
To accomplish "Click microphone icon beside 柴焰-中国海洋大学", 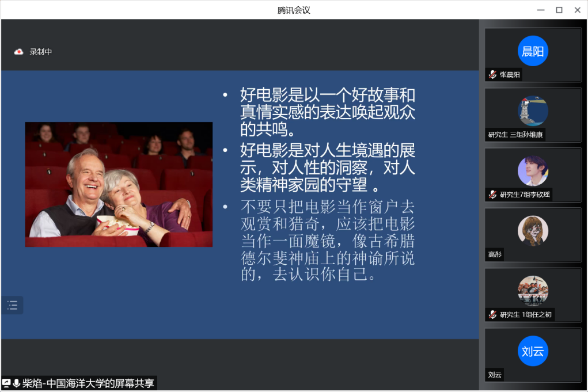I will click(16, 383).
